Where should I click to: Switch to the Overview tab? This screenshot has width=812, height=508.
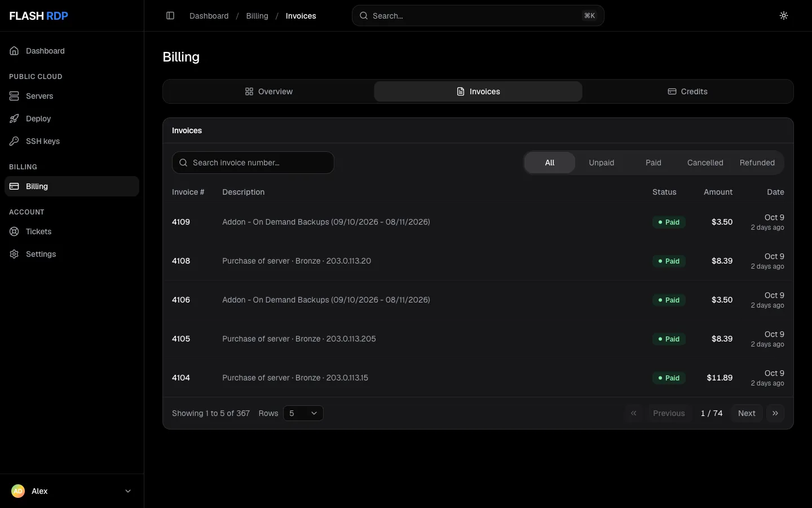(x=269, y=91)
